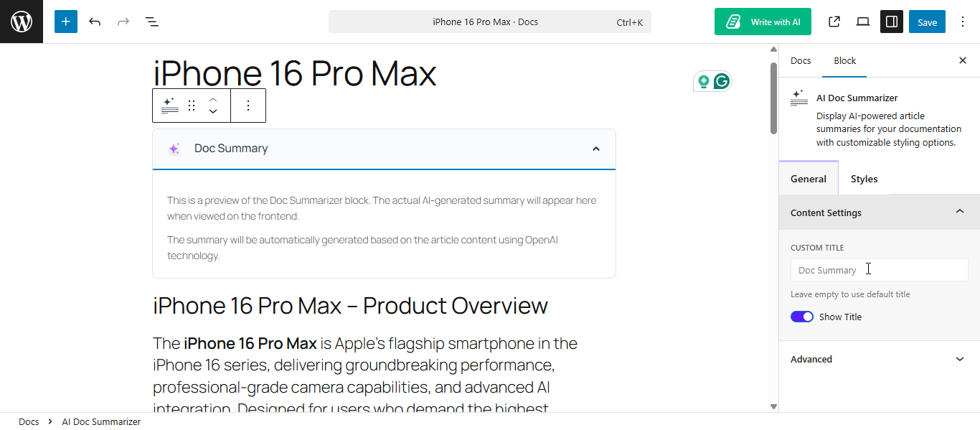Click the Save button
Viewport: 980px width, 430px height.
927,21
